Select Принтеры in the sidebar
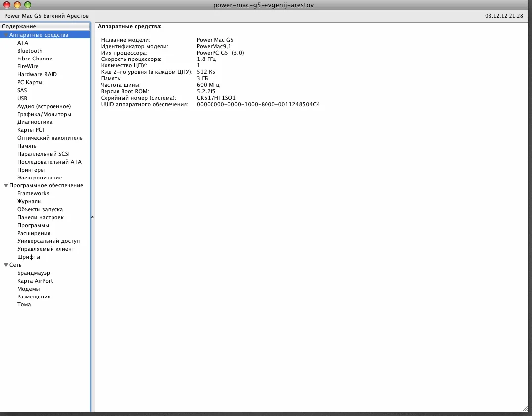 (31, 170)
